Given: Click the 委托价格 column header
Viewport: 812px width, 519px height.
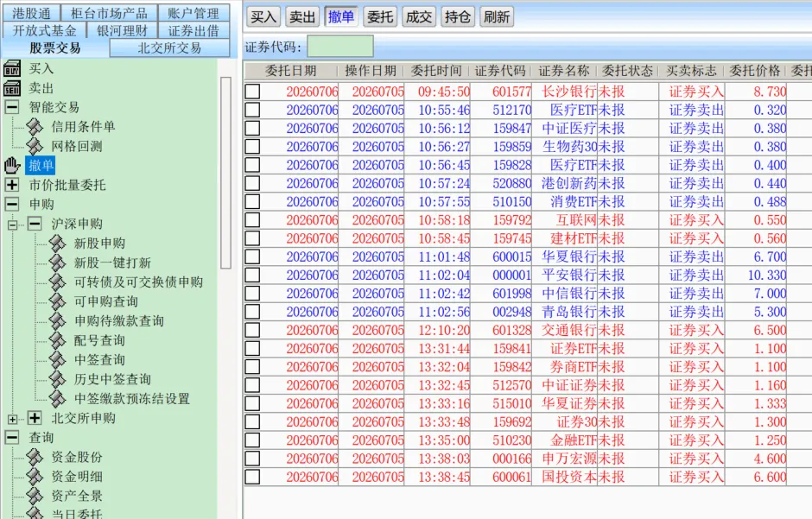Looking at the screenshot, I should pos(754,71).
